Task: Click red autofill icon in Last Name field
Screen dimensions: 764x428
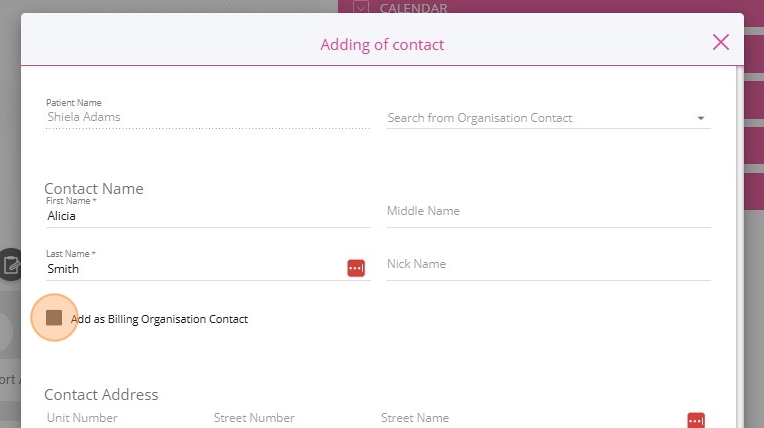Action: [x=356, y=268]
